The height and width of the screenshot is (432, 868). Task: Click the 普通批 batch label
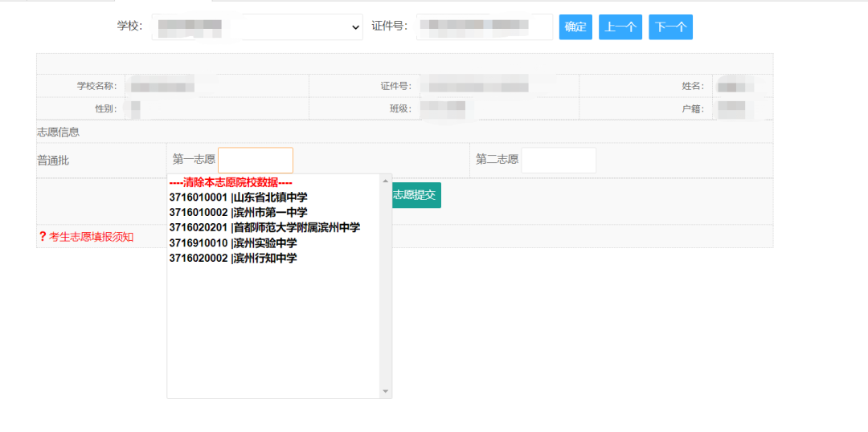(53, 161)
